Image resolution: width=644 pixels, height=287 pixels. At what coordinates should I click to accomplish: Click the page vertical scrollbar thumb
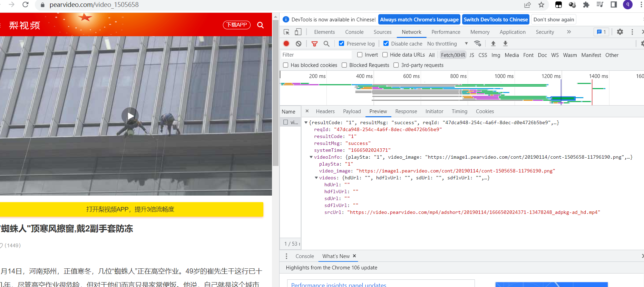pos(275,93)
